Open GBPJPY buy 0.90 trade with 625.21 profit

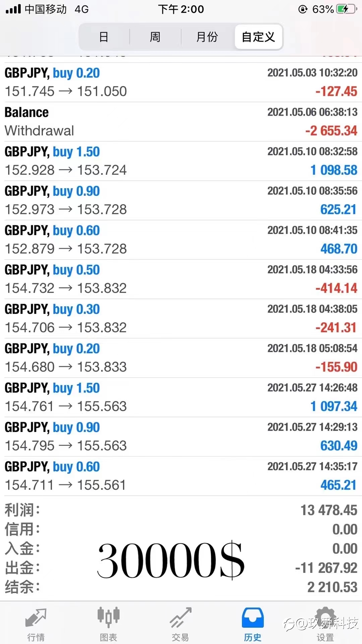[x=181, y=201]
